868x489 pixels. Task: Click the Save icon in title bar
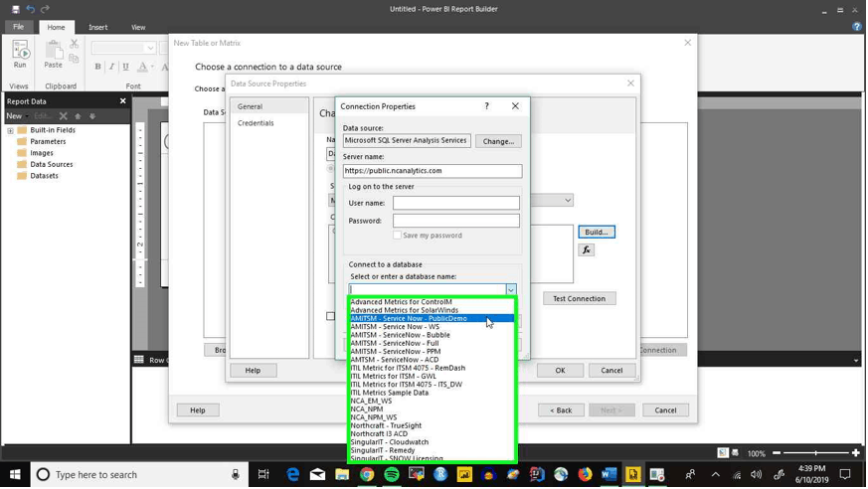coord(16,9)
